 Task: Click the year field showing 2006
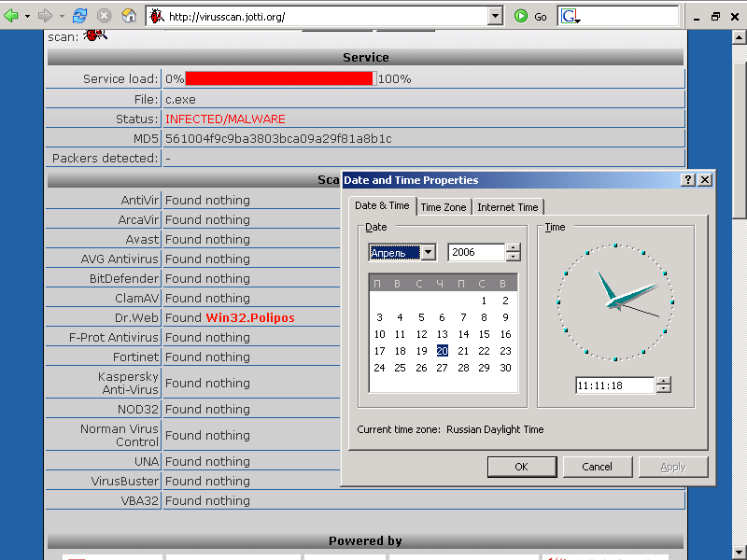pos(476,252)
